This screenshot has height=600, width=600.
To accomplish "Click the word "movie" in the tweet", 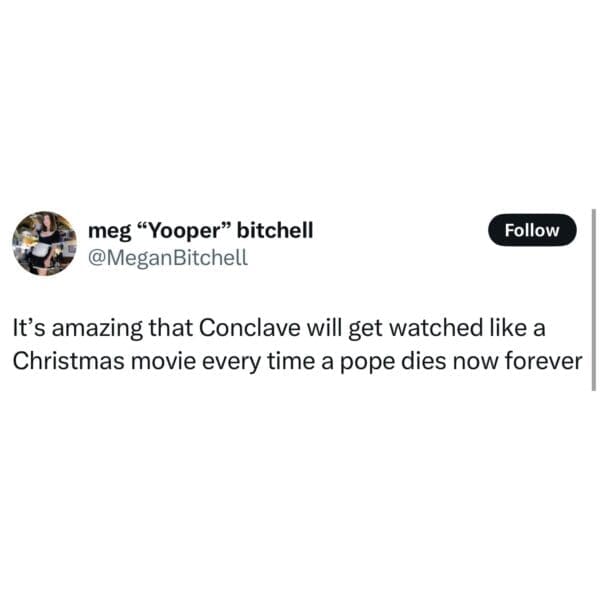I will 164,361.
